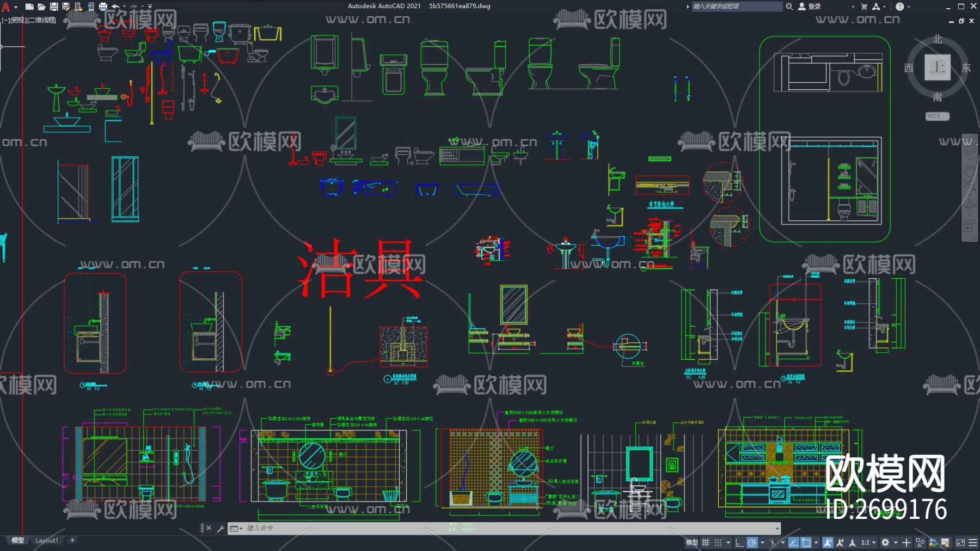Click the Clean Screen icon
The width and height of the screenshot is (980, 551).
click(x=960, y=542)
